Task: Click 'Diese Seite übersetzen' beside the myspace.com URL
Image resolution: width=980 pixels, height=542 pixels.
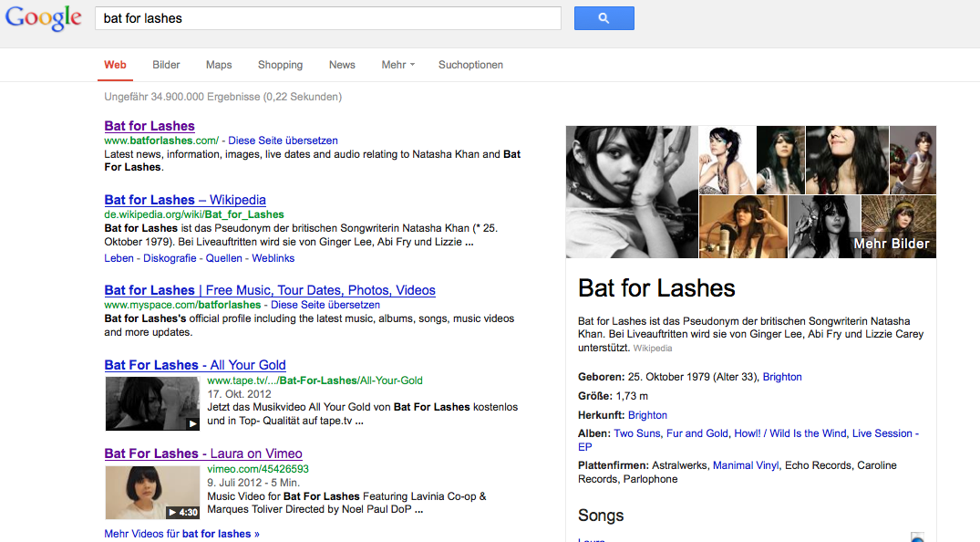Action: (x=325, y=305)
